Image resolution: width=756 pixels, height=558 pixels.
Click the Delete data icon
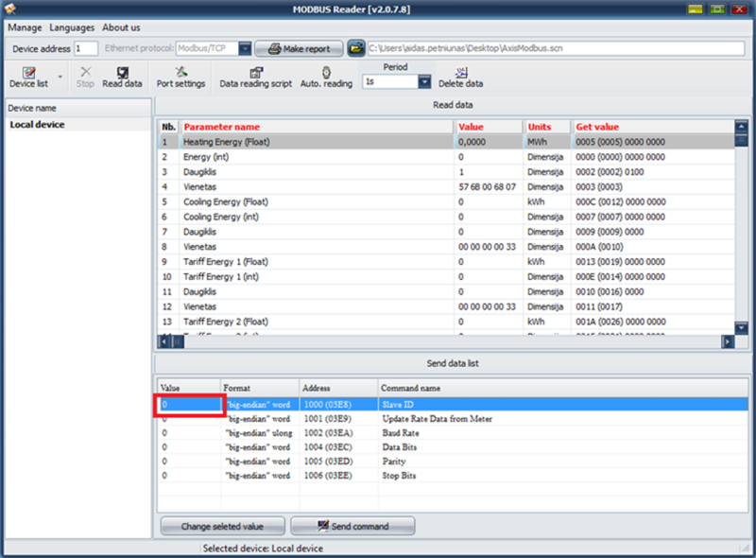click(460, 77)
